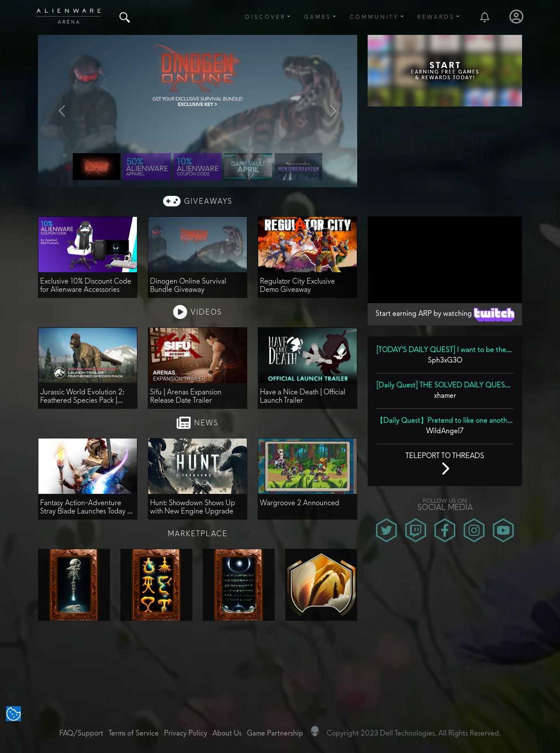Image resolution: width=560 pixels, height=753 pixels.
Task: Open Pretend to like one another thread
Action: [445, 420]
